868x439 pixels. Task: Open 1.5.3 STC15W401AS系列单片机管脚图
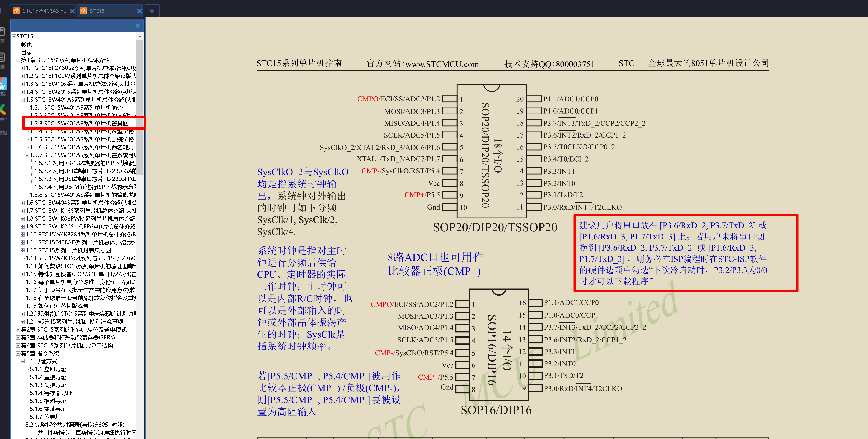click(79, 124)
